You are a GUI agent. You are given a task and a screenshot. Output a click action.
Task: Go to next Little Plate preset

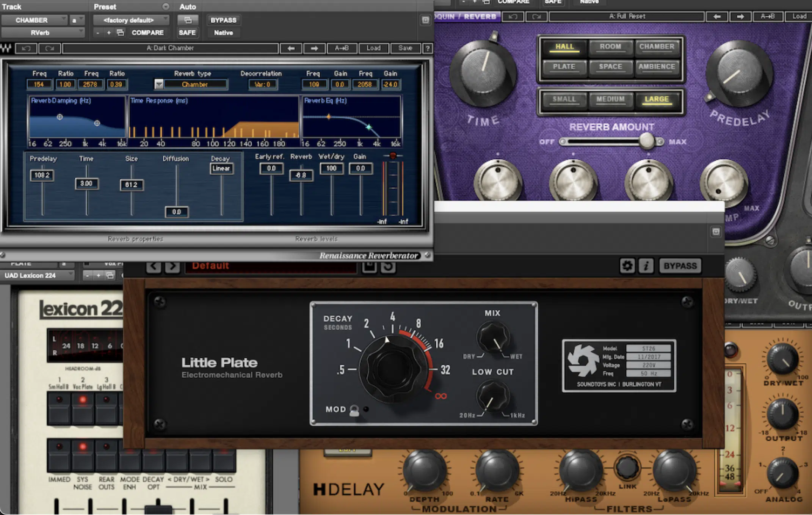(172, 266)
